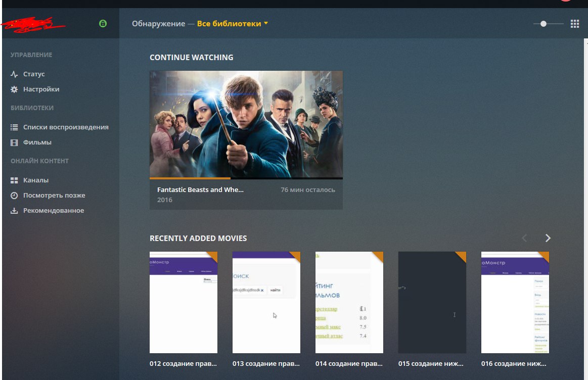Image resolution: width=588 pixels, height=380 pixels.
Task: Click the 016 создание ниж title
Action: [514, 363]
